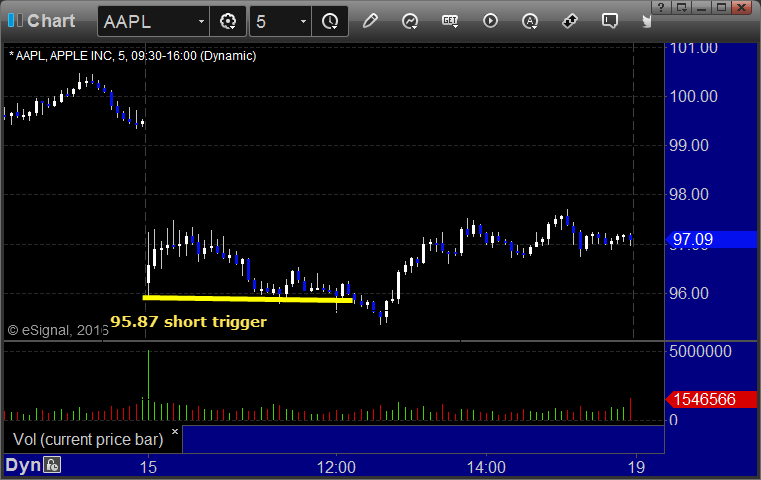The height and width of the screenshot is (480, 761).
Task: Close the Vol study panel with X
Action: 175,431
